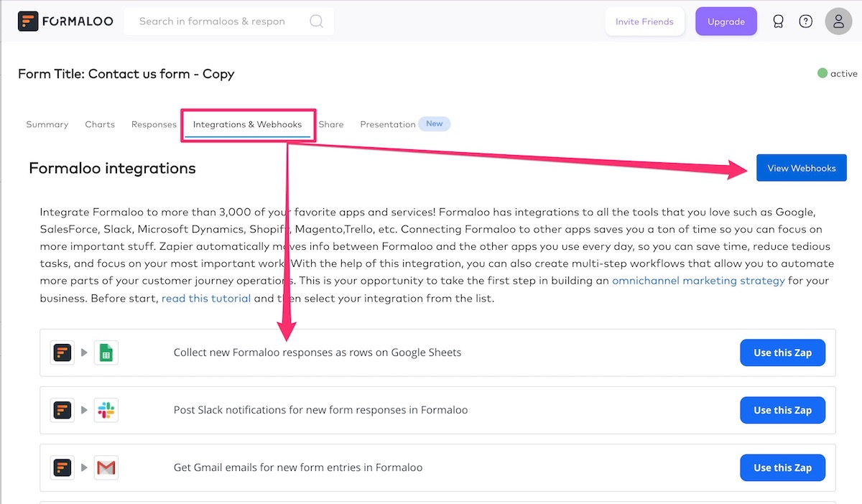Image resolution: width=862 pixels, height=504 pixels.
Task: Use this Zap for Google Sheets
Action: coord(782,353)
